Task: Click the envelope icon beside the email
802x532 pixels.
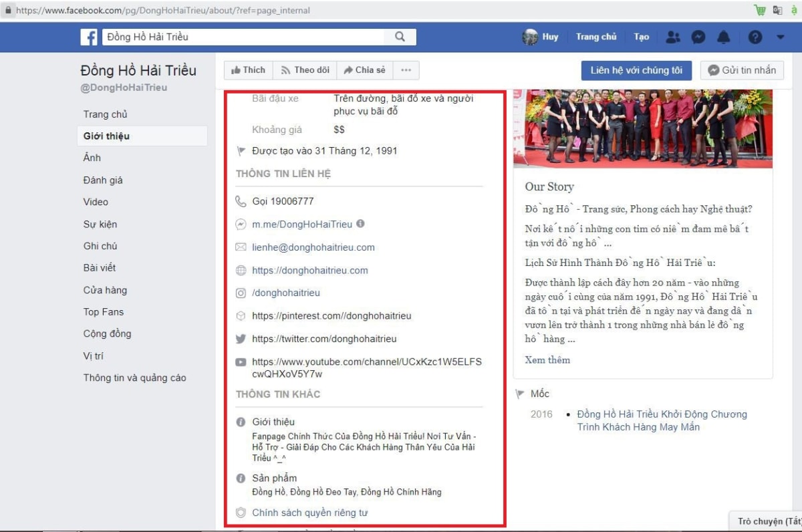Action: [x=241, y=247]
